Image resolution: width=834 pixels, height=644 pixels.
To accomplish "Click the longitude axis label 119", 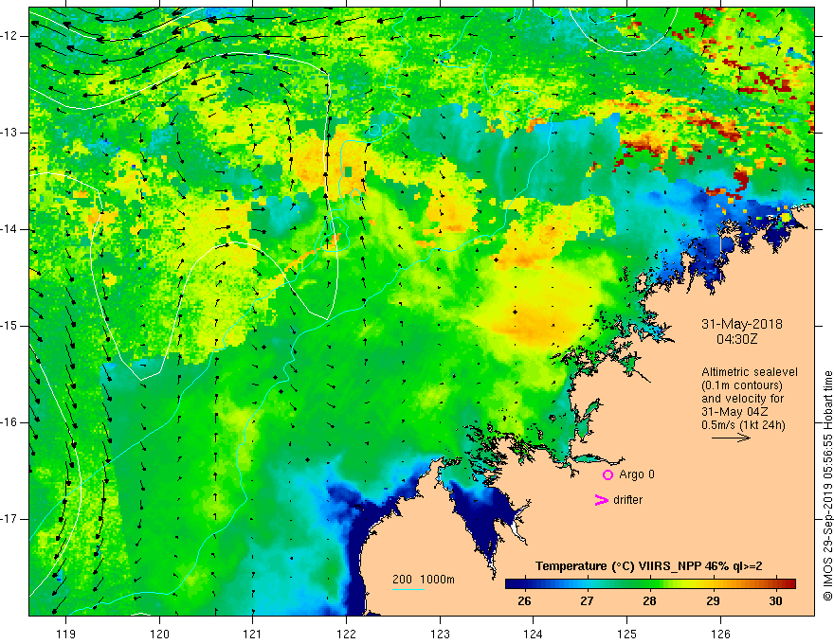I will click(x=66, y=634).
